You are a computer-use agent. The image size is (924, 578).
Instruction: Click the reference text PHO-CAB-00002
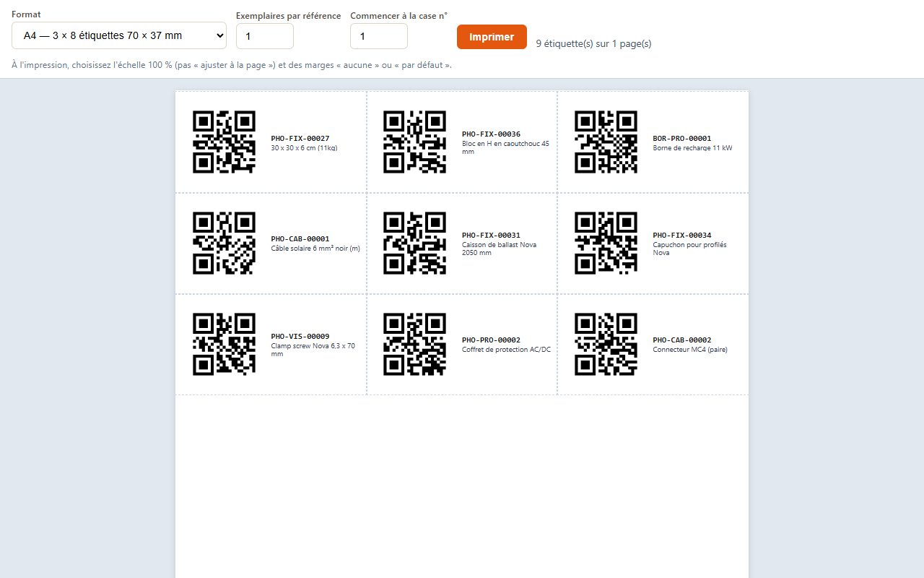coord(682,340)
